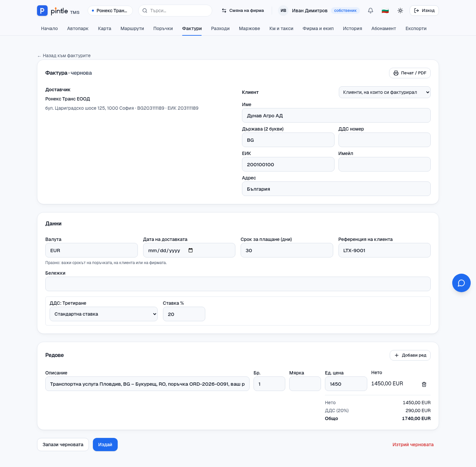Log out with the Изход button
Image resolution: width=476 pixels, height=467 pixels.
click(x=424, y=11)
